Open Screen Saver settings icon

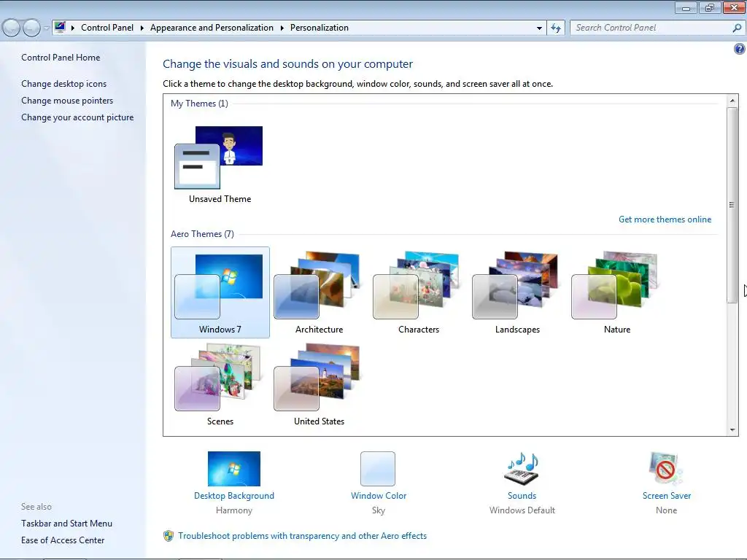coord(666,469)
